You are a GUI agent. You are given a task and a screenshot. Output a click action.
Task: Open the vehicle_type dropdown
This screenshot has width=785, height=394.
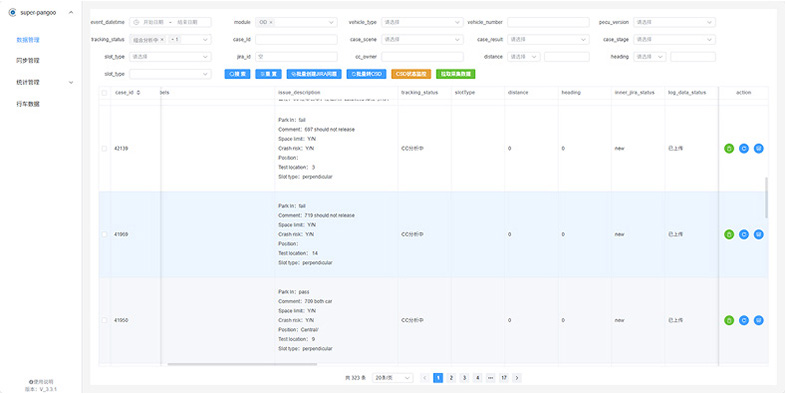coord(422,23)
